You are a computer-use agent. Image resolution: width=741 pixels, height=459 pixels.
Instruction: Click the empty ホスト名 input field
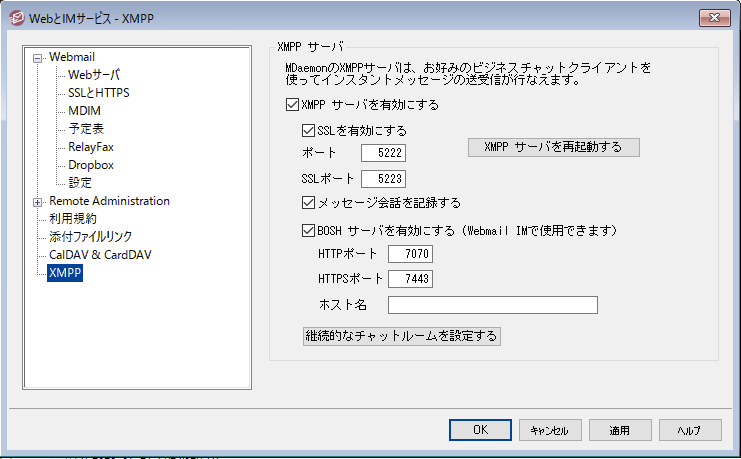[x=493, y=305]
